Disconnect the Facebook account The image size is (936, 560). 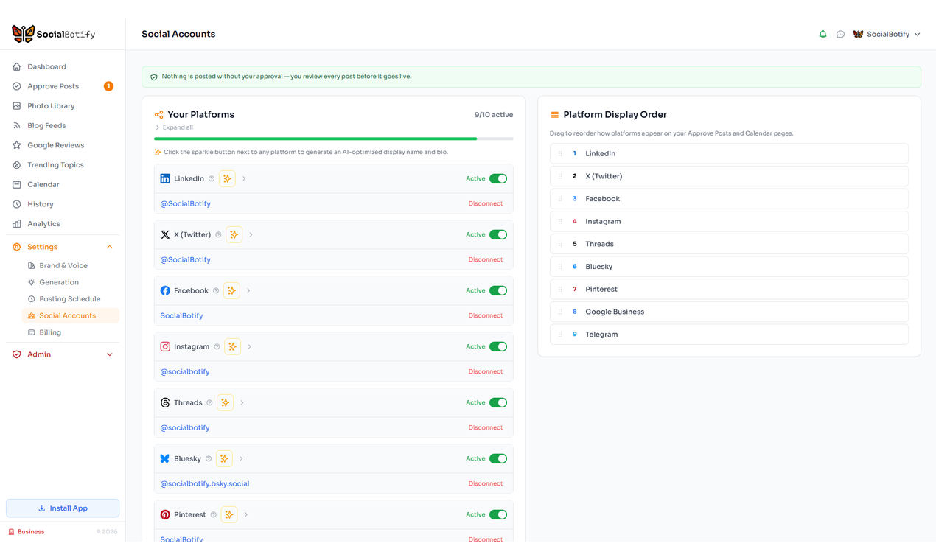[485, 315]
